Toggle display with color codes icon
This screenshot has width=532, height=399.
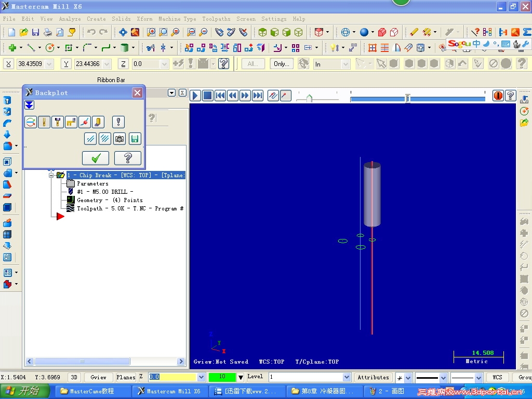[31, 122]
